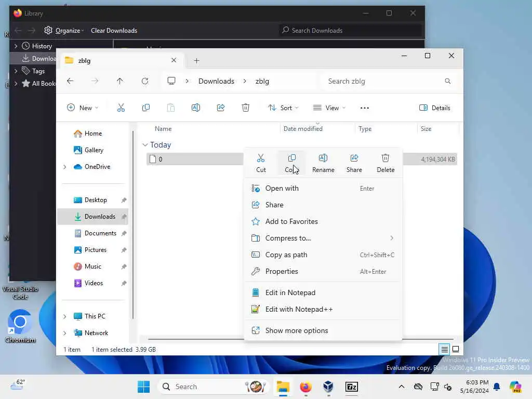532x399 pixels.
Task: Refresh the zblg folder view
Action: [x=145, y=81]
